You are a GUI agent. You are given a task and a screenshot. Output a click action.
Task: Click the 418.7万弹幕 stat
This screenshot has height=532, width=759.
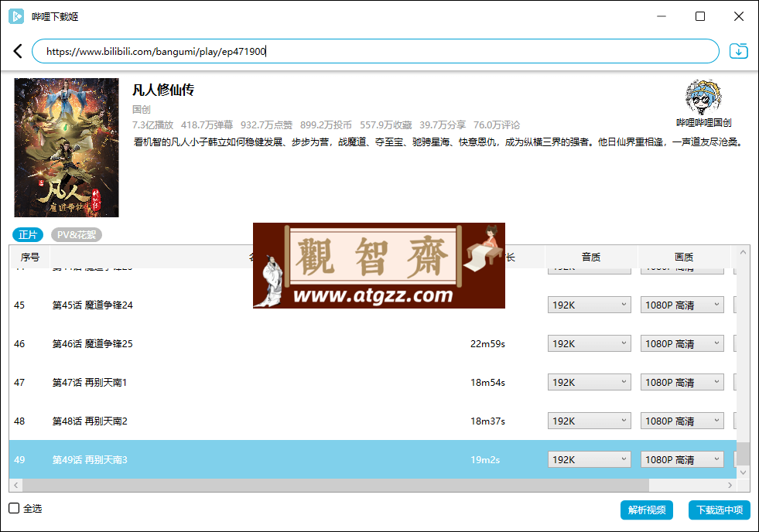point(207,124)
